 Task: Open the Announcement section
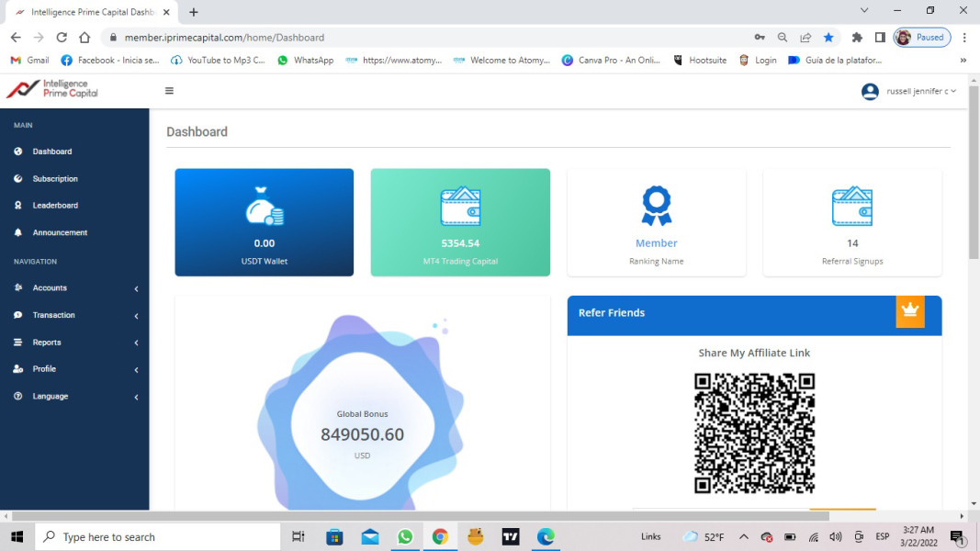60,233
